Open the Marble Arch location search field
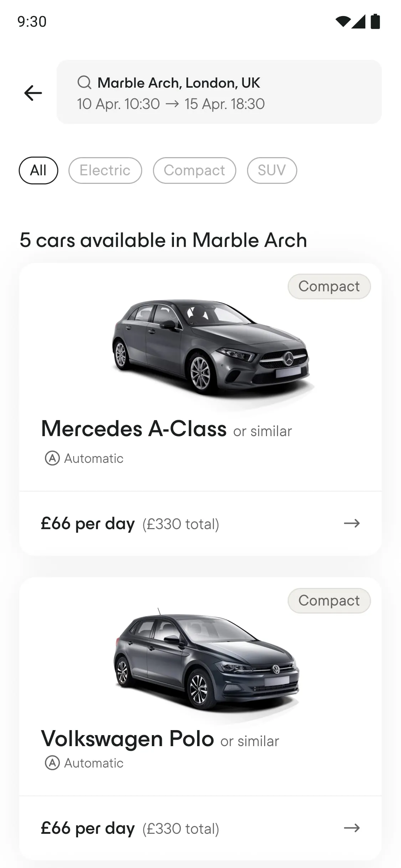This screenshot has height=868, width=401. coord(179,83)
